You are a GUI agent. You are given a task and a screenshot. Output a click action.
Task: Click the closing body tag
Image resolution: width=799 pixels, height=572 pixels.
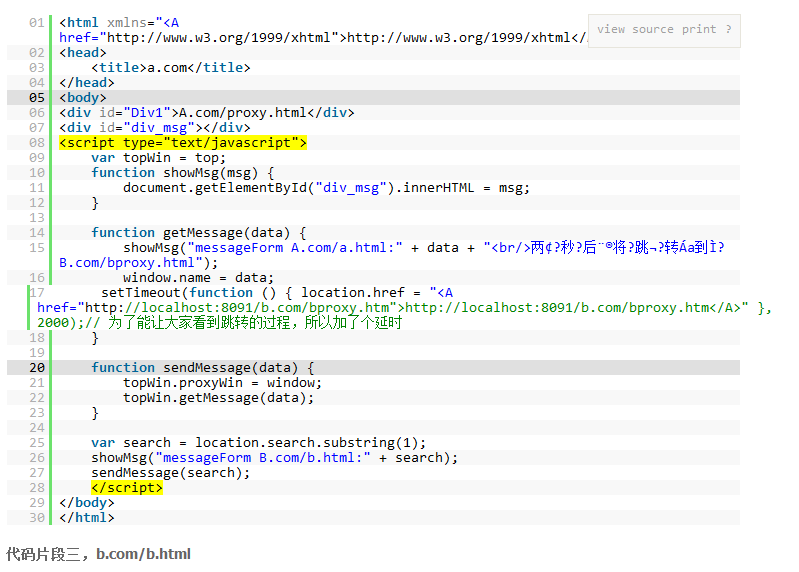click(x=87, y=503)
